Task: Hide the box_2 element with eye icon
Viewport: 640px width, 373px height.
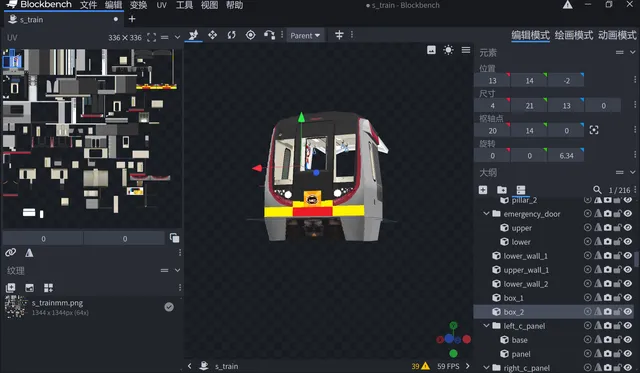Action: point(628,311)
